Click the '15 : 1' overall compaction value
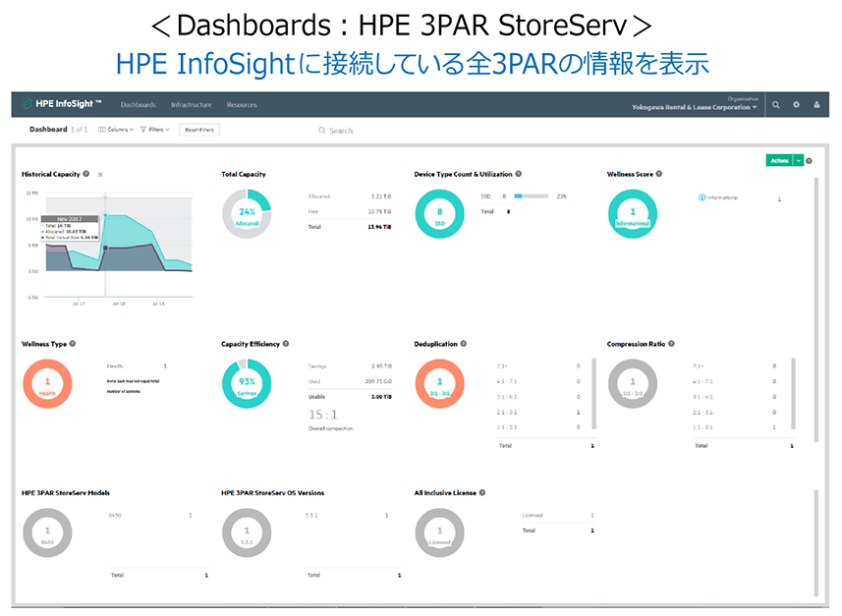842x616 pixels. tap(322, 415)
